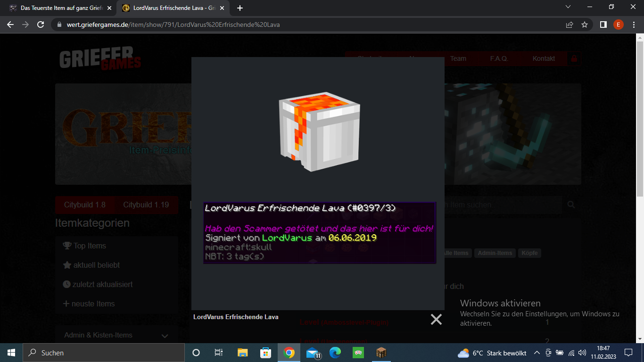The width and height of the screenshot is (644, 362).
Task: Click the search magnifier icon
Action: pyautogui.click(x=571, y=205)
